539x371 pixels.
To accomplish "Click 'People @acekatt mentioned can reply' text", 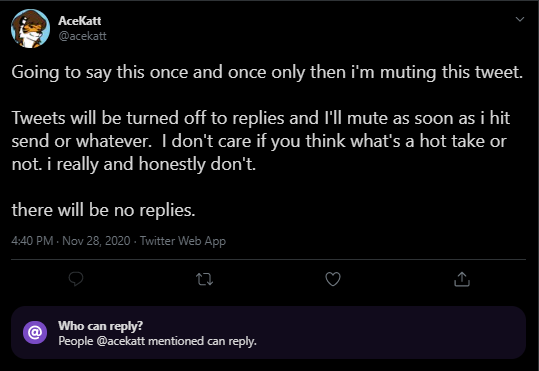I will (157, 341).
